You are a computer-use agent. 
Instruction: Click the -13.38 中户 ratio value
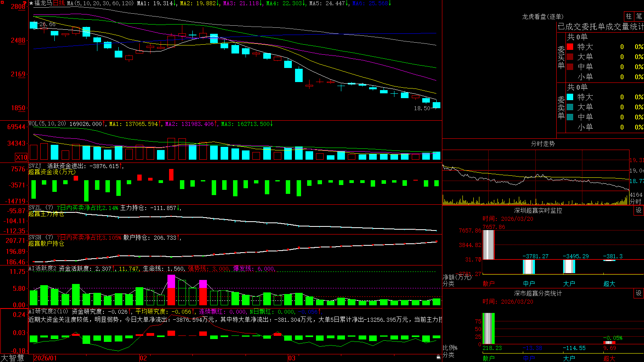pyautogui.click(x=533, y=348)
